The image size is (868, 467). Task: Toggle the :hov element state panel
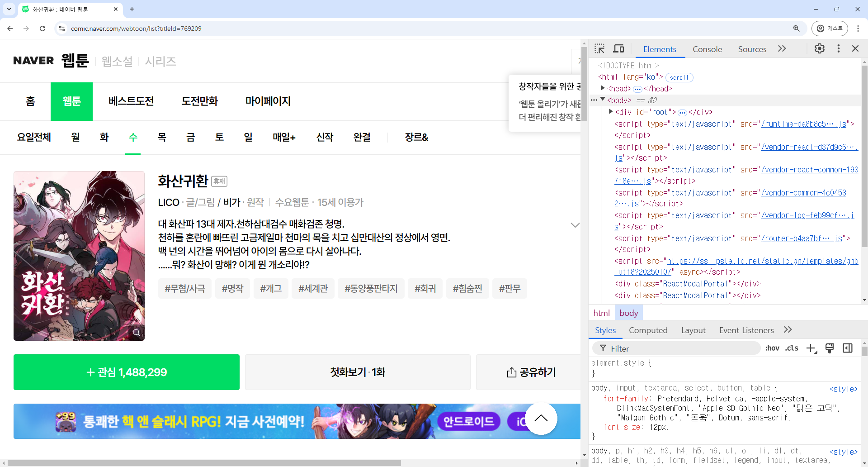pos(772,348)
